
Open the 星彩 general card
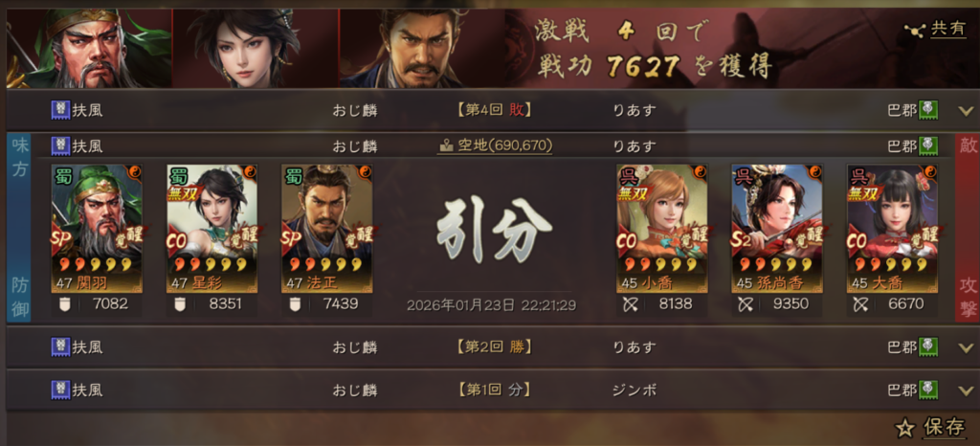click(x=212, y=229)
